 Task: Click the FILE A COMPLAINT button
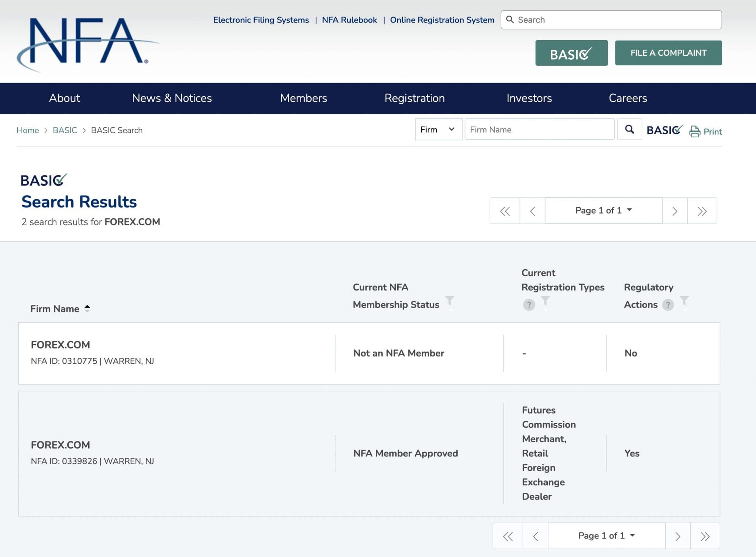669,53
